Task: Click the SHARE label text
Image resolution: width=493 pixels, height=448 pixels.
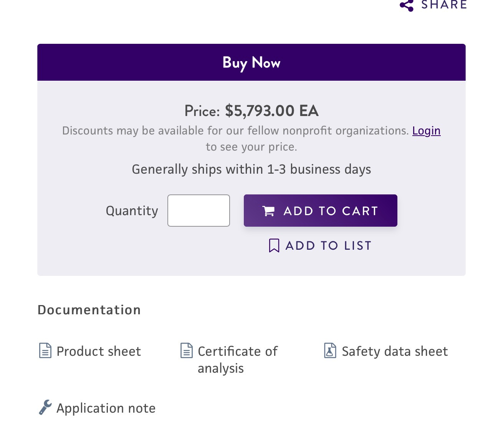Action: (444, 5)
